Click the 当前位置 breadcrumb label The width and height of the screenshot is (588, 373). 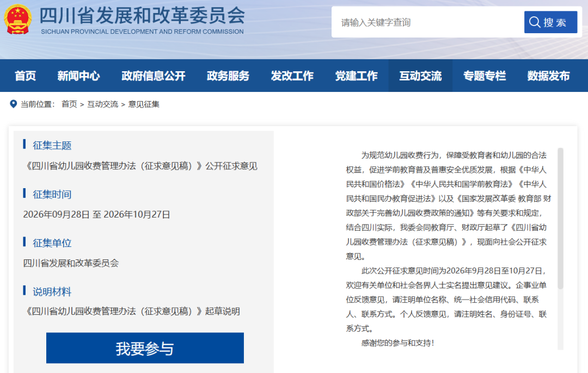pos(38,104)
